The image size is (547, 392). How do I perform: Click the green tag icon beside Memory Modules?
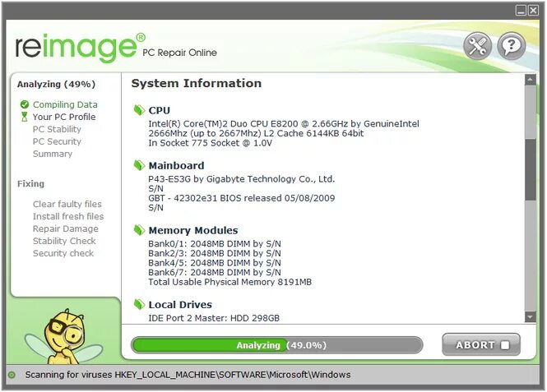[x=139, y=230]
